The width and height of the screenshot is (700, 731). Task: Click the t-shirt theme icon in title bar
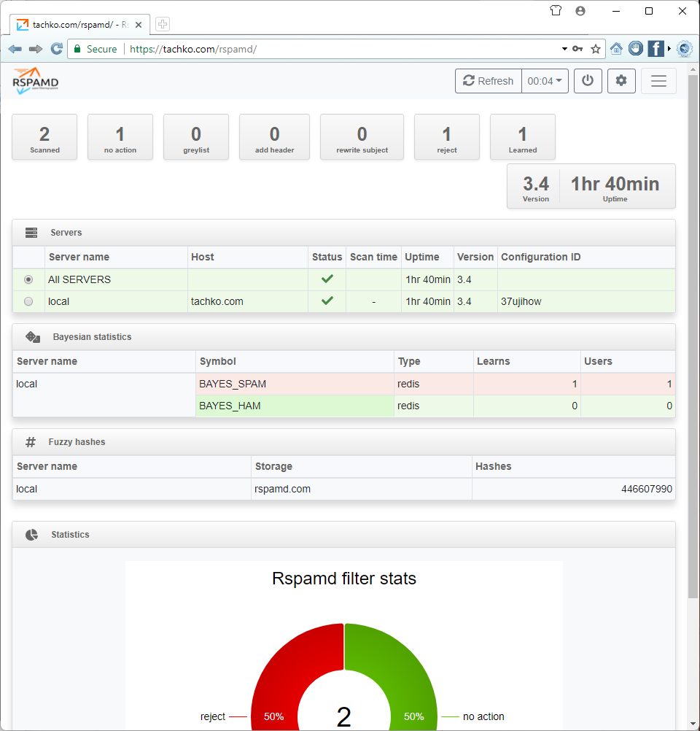point(556,10)
